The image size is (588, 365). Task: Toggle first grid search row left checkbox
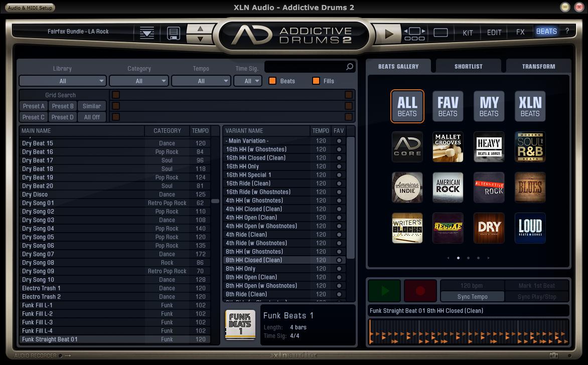pyautogui.click(x=116, y=95)
